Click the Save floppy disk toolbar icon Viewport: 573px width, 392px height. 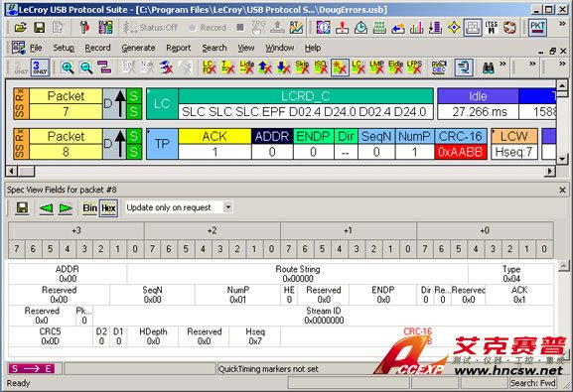pyautogui.click(x=39, y=28)
